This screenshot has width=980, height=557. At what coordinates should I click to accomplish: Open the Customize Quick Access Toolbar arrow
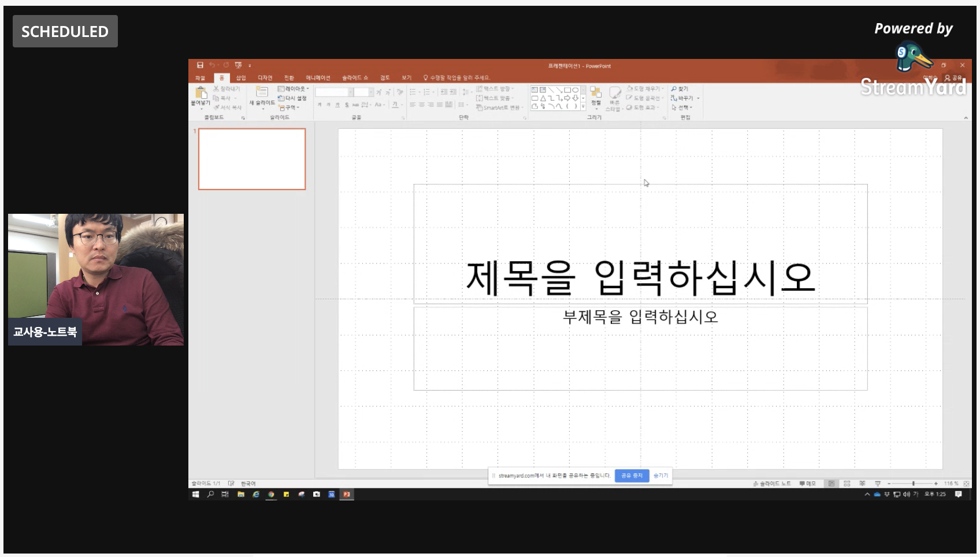(250, 66)
